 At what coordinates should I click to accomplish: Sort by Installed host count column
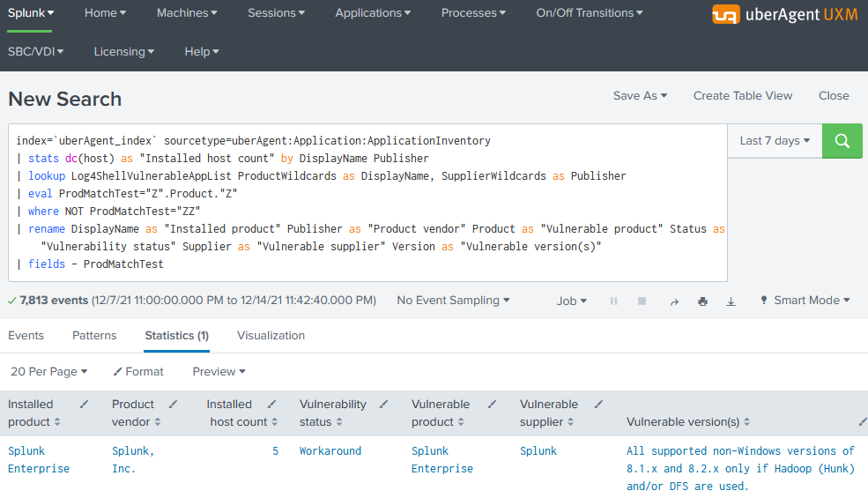[275, 422]
